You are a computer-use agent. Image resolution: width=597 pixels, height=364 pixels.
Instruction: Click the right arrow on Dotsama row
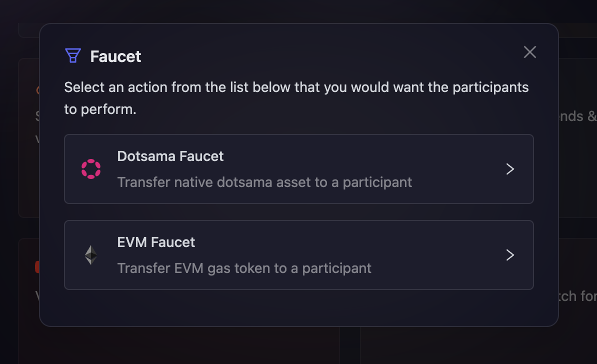click(x=510, y=169)
